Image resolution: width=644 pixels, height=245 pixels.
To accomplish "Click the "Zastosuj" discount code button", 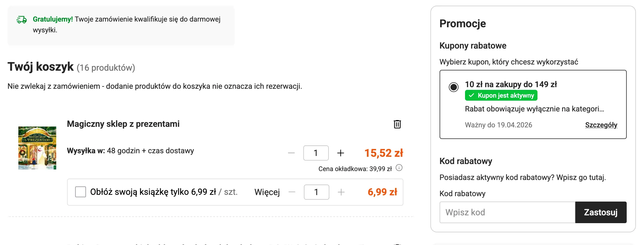I will [x=601, y=212].
